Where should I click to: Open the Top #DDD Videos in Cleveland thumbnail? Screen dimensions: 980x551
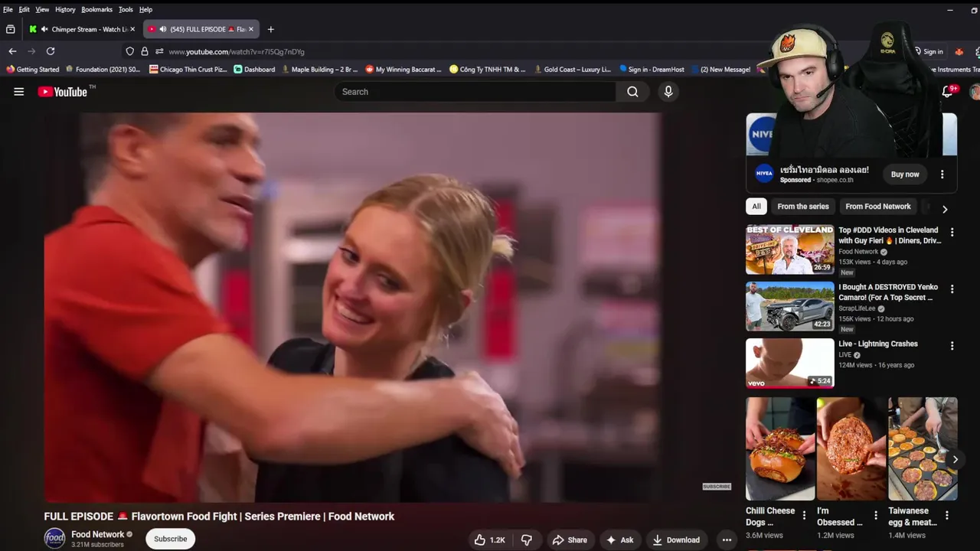pyautogui.click(x=790, y=249)
